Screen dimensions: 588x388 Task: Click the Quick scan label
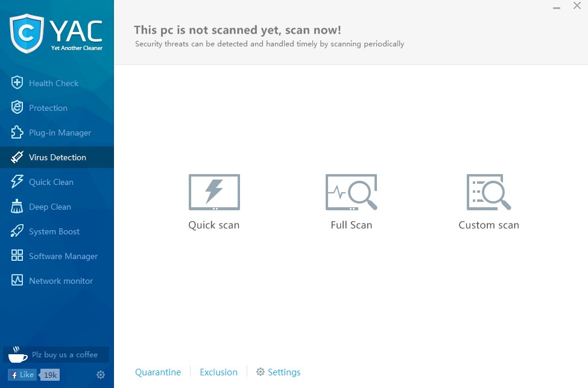point(213,225)
